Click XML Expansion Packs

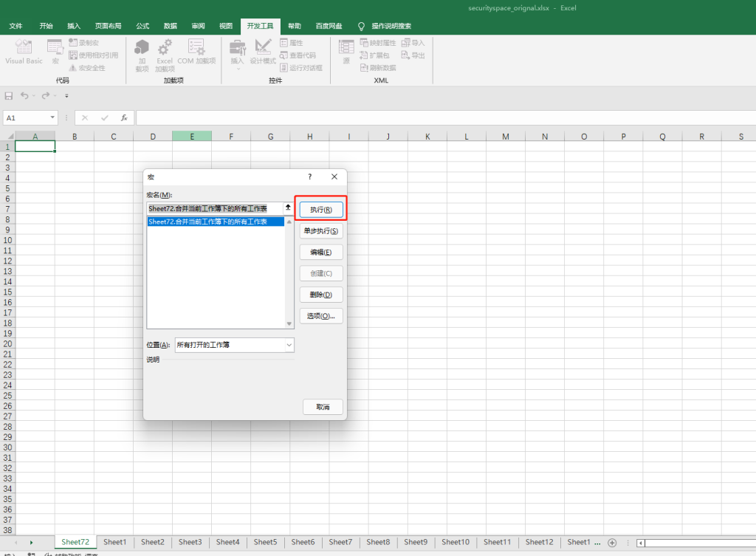(374, 55)
